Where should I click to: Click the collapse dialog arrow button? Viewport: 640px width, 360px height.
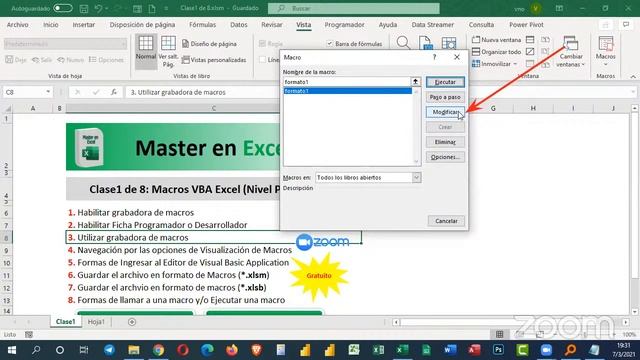416,82
